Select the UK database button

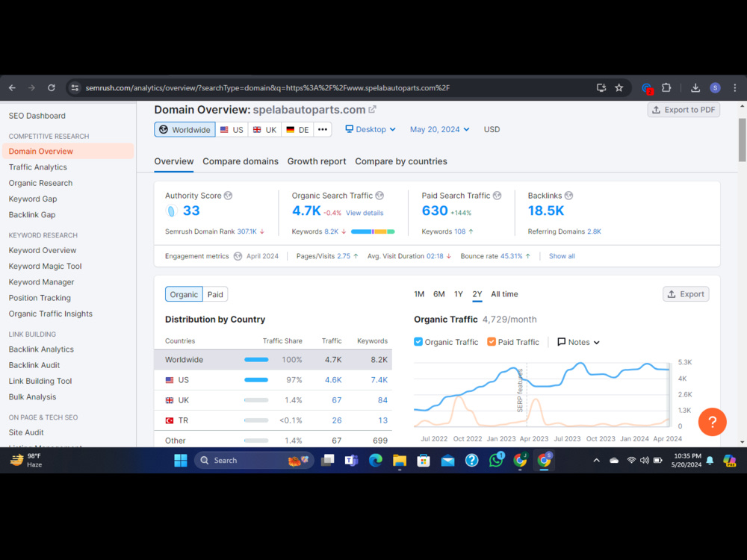264,129
